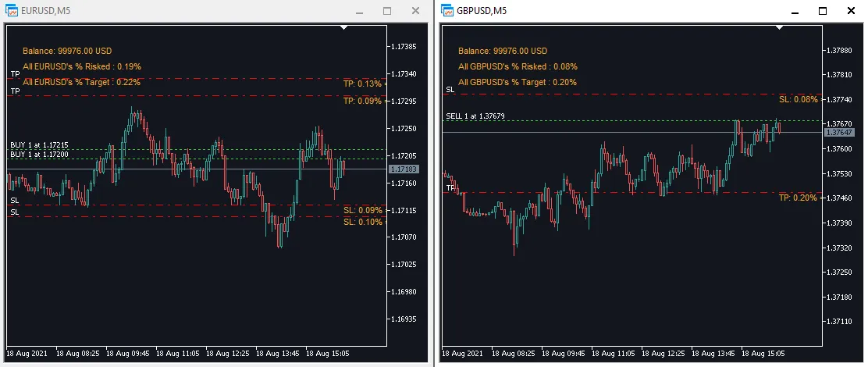This screenshot has height=367, width=868.
Task: Click the SL: 0.08% label on GBPUSD
Action: tap(798, 99)
